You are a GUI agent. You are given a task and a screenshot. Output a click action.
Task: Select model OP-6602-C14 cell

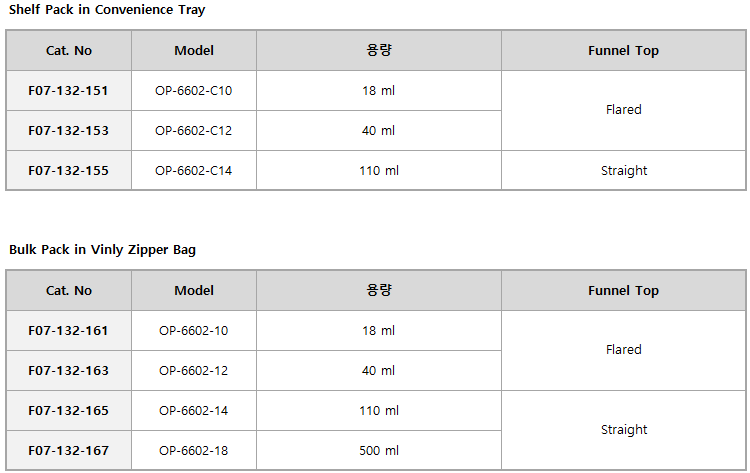coord(194,171)
